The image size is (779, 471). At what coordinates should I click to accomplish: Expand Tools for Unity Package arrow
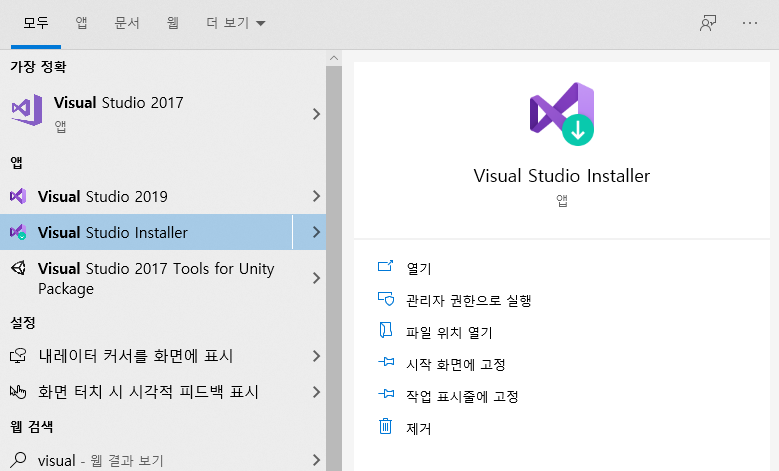(x=316, y=278)
